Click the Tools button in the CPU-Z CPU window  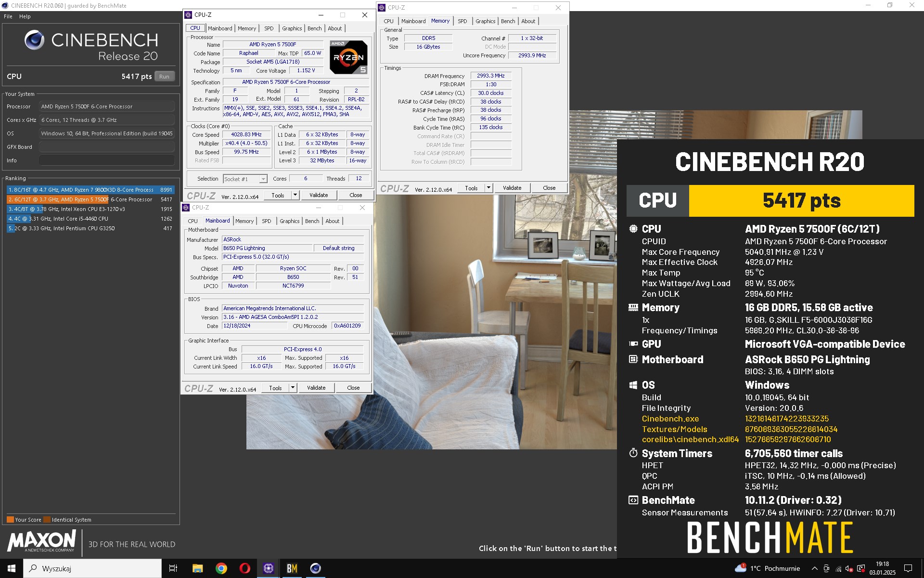[278, 195]
